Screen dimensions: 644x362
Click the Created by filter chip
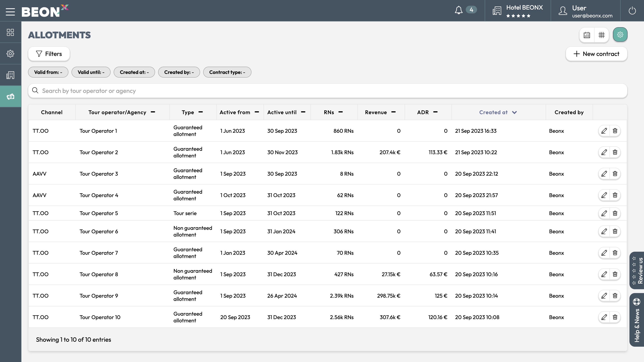click(x=179, y=72)
